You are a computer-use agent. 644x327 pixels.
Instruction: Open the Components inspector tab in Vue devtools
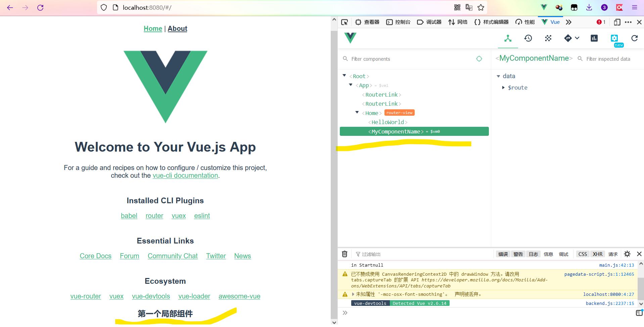(508, 38)
